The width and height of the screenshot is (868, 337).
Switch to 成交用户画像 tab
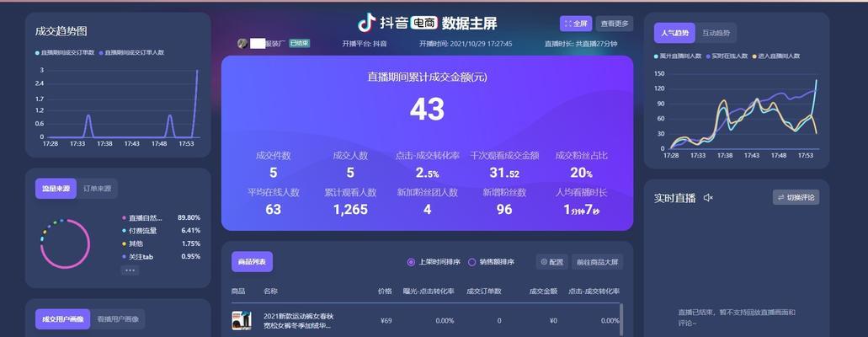pos(62,319)
